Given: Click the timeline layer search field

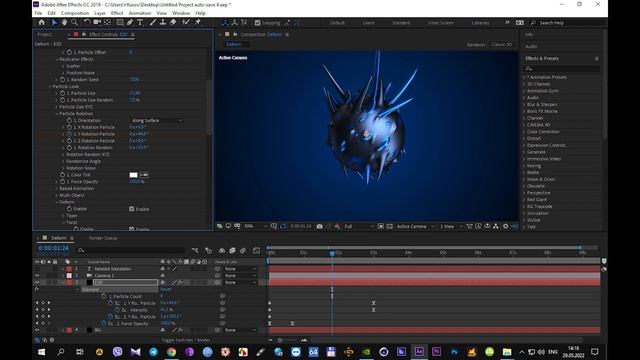Looking at the screenshot, I should pos(131,250).
